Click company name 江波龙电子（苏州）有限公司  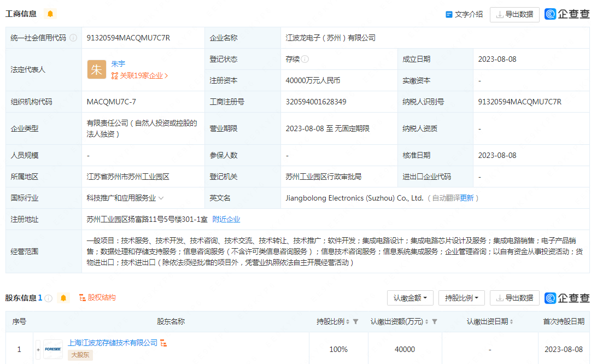tap(330, 38)
